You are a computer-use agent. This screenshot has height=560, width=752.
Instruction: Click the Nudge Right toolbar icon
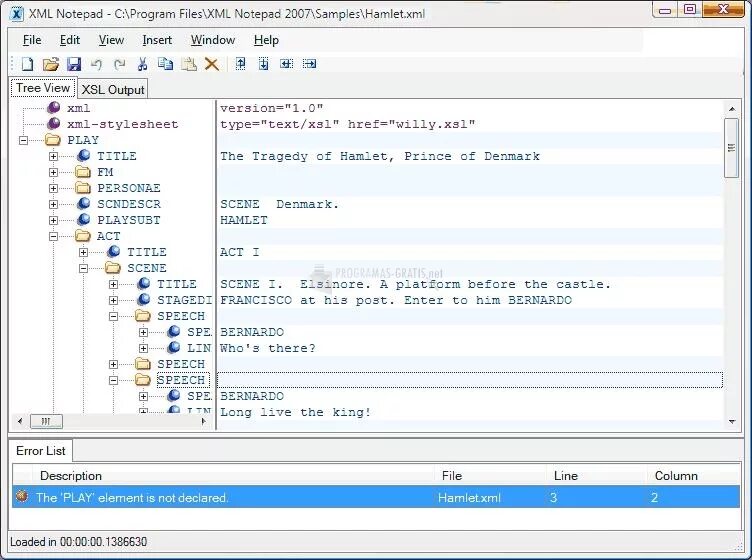click(x=309, y=64)
